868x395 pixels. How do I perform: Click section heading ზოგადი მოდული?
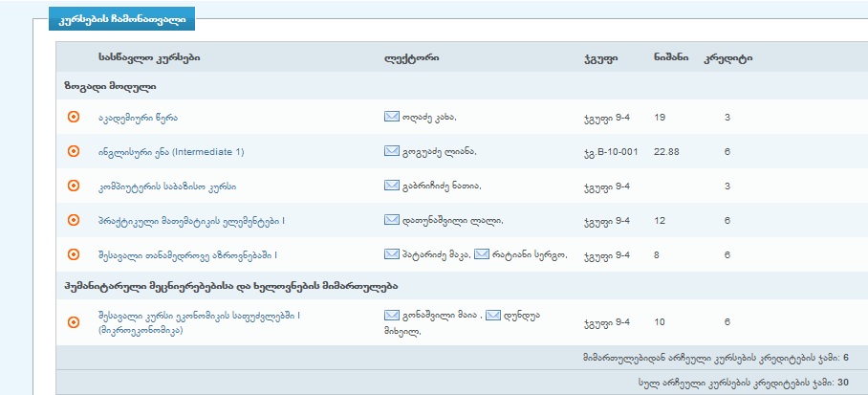pos(110,86)
